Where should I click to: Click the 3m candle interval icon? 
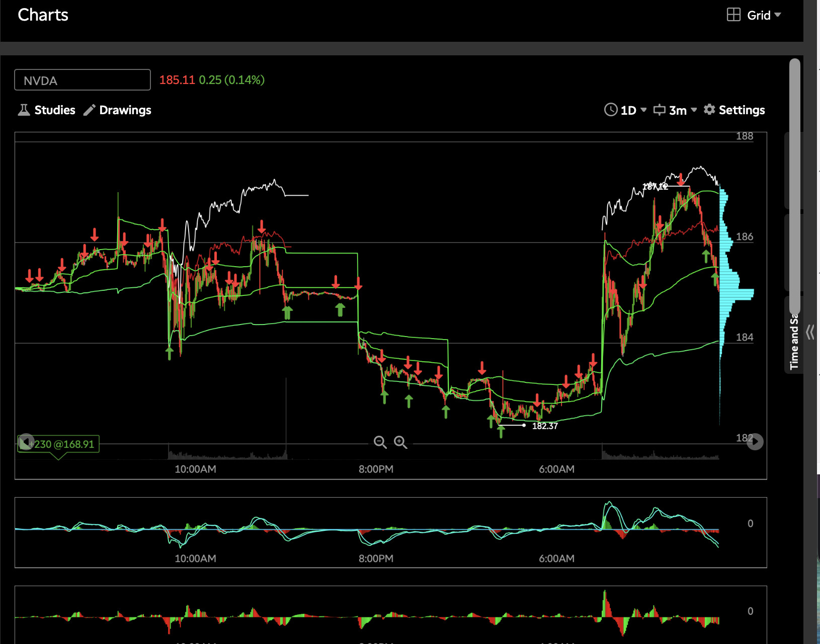[x=660, y=110]
